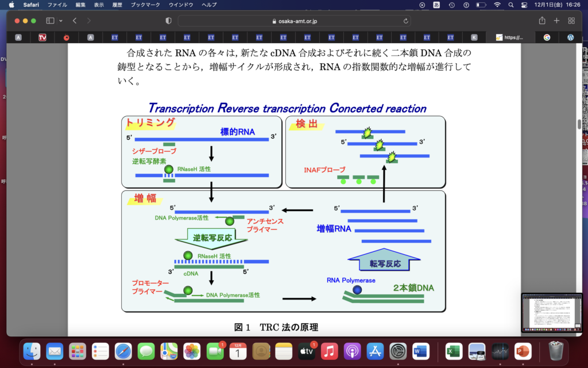Click the privacy report shield icon
This screenshot has width=588, height=368.
coord(168,21)
